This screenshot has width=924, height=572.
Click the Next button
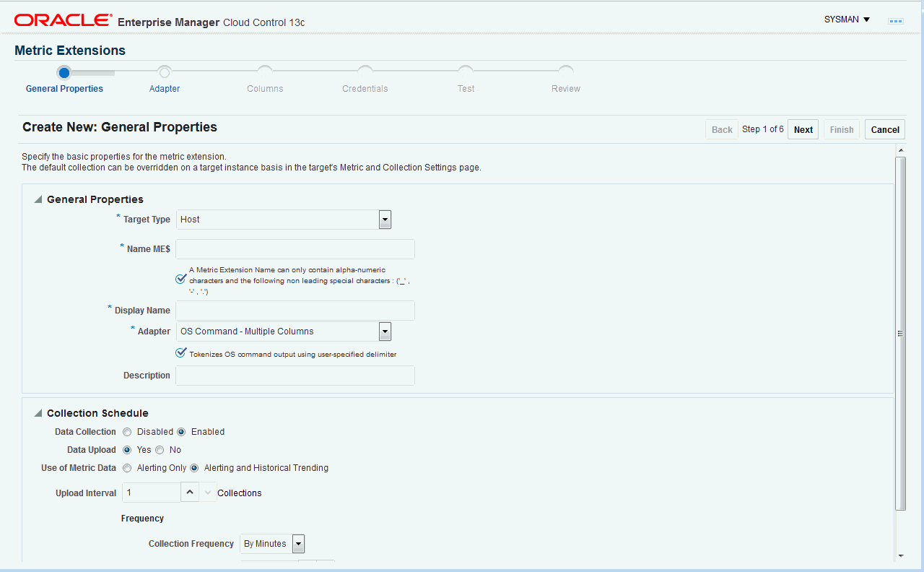click(803, 130)
